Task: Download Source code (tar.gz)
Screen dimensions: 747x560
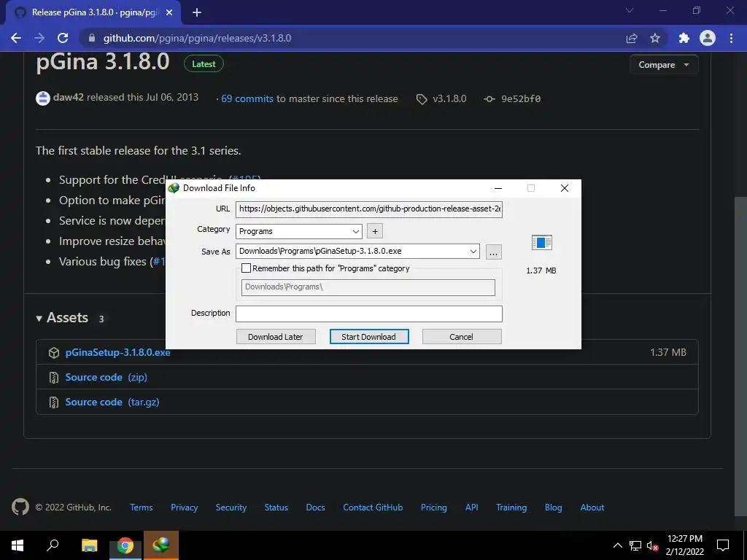Action: pos(112,402)
